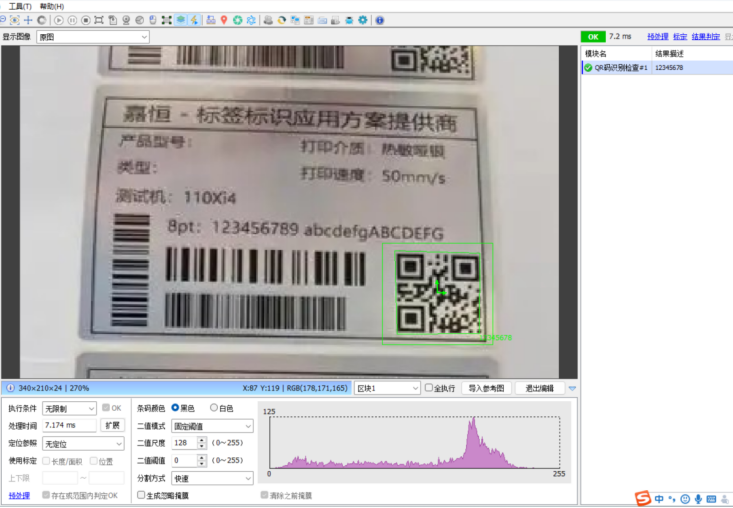Pause execution with the pause button
Image resolution: width=733 pixels, height=508 pixels.
tap(72, 20)
